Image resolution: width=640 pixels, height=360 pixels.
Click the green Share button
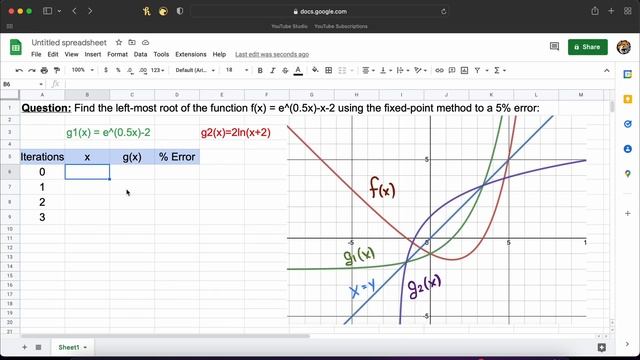click(588, 47)
